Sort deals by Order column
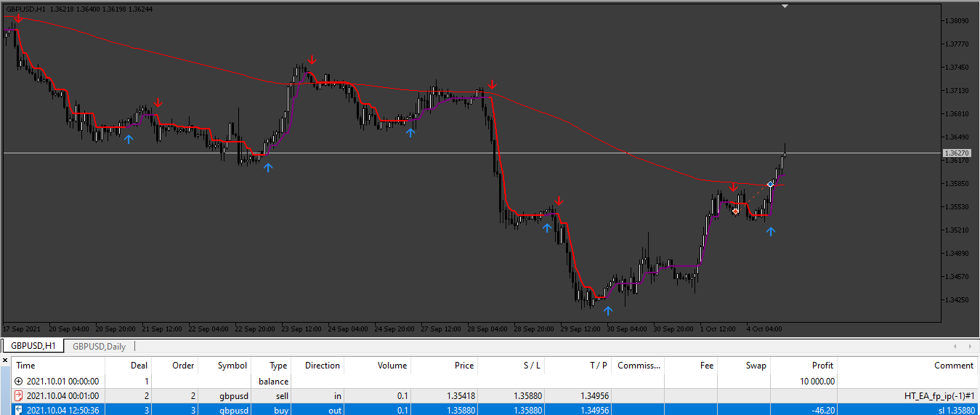Screen dimensions: 980x415 (x=174, y=366)
